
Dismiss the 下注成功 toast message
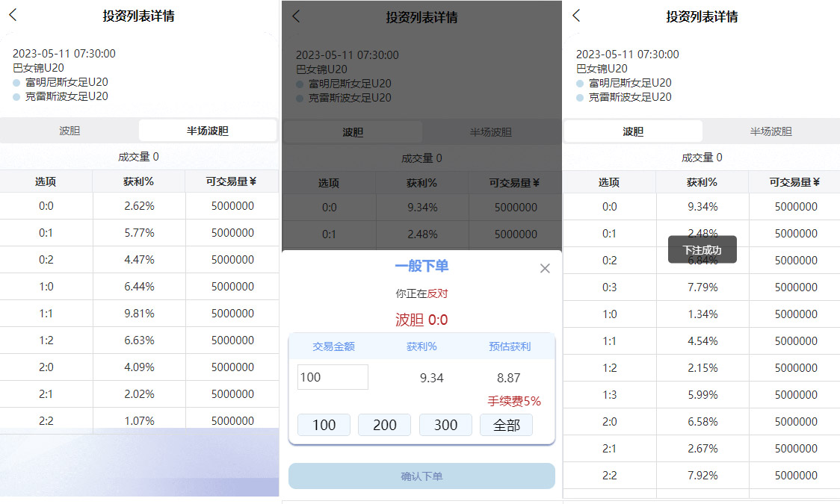point(702,250)
